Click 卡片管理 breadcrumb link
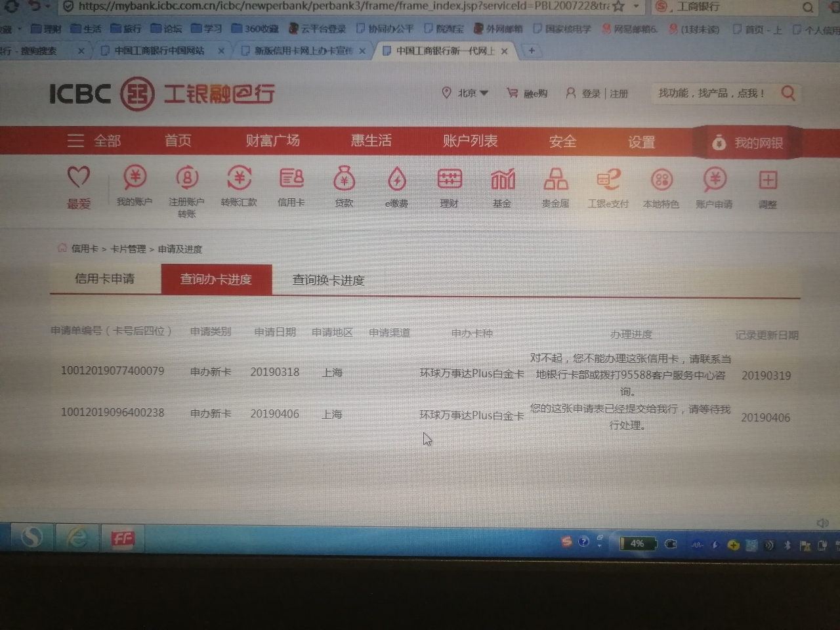 tap(128, 249)
